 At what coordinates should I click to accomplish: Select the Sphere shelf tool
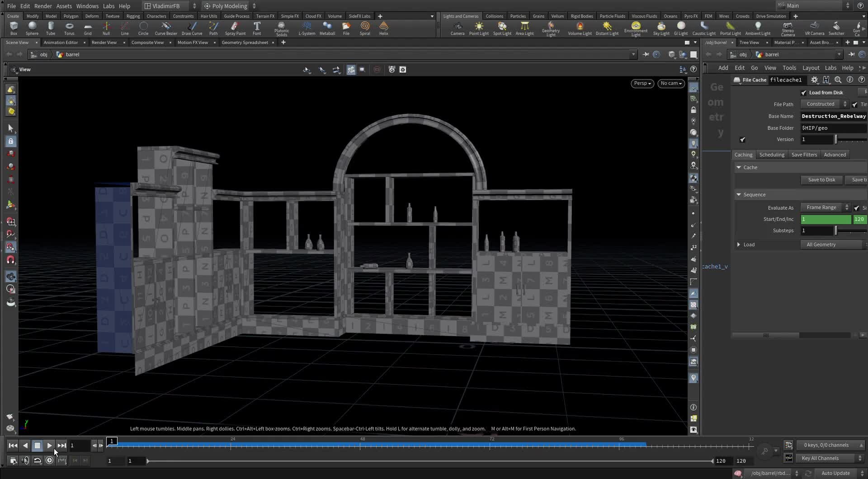coord(32,28)
